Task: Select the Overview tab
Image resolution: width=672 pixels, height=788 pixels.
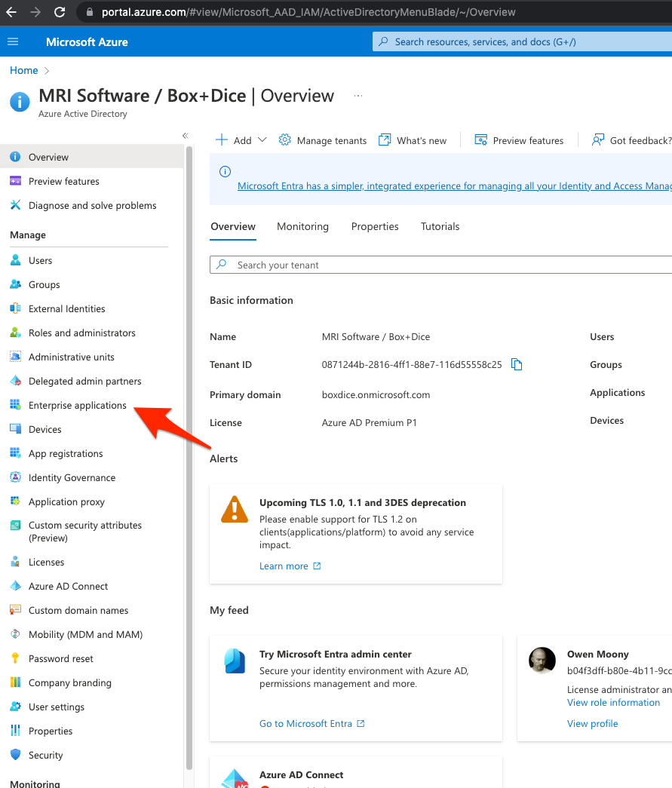Action: tap(233, 227)
